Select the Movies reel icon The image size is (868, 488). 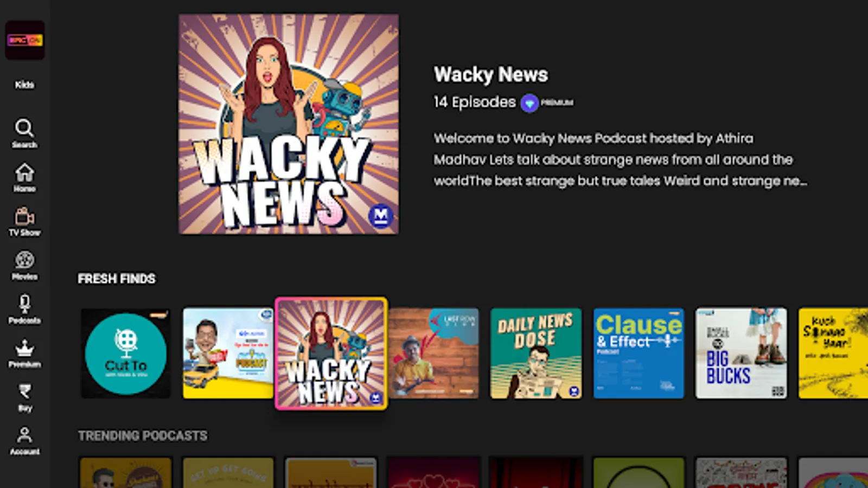click(x=24, y=260)
